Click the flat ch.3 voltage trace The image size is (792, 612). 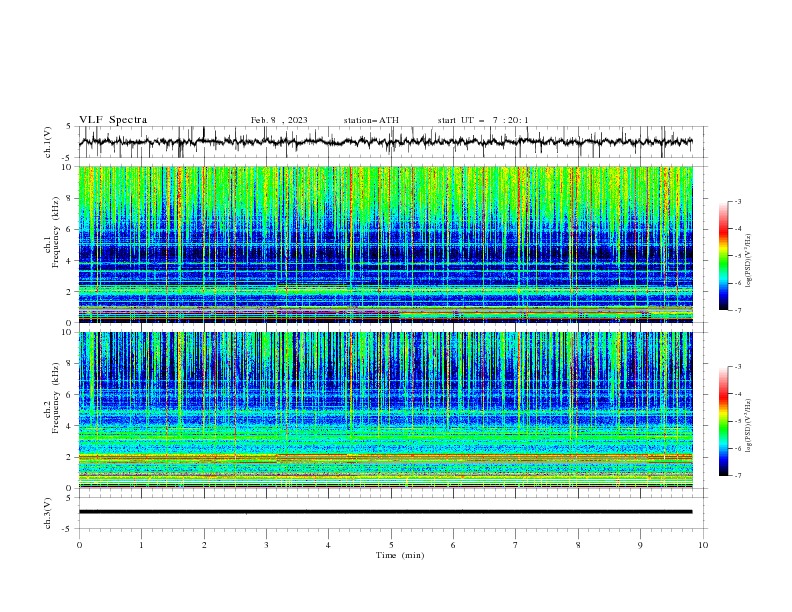[385, 512]
